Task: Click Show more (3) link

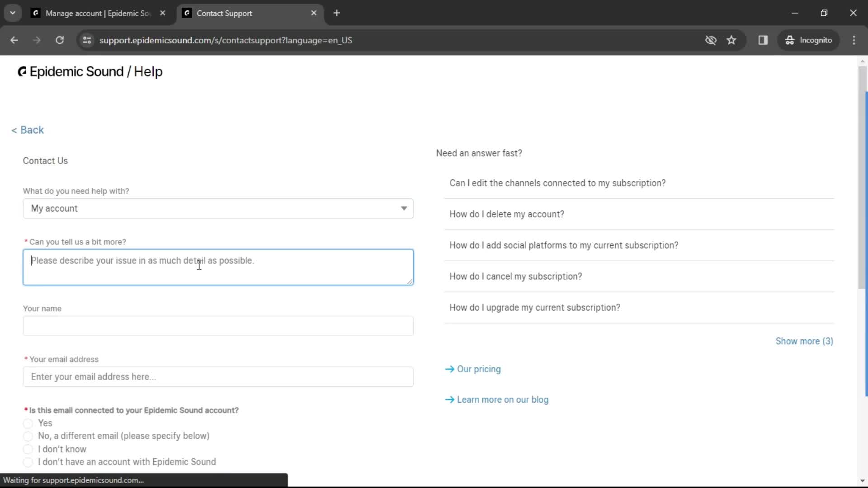Action: pyautogui.click(x=804, y=342)
